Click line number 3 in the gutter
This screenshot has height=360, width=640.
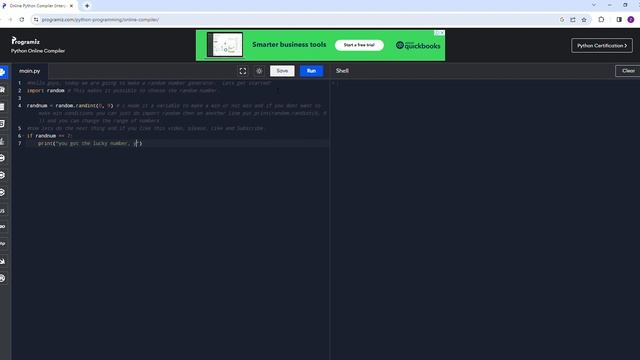click(x=19, y=98)
